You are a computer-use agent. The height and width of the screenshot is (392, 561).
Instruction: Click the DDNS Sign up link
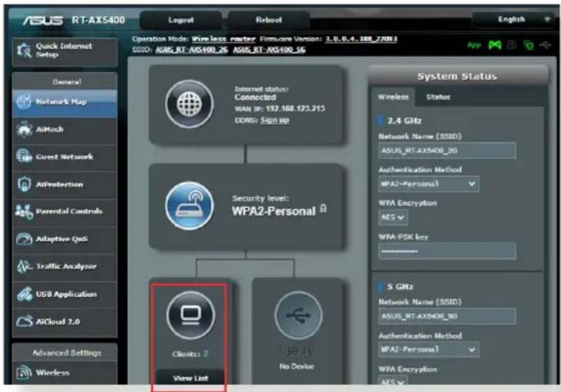pos(275,120)
